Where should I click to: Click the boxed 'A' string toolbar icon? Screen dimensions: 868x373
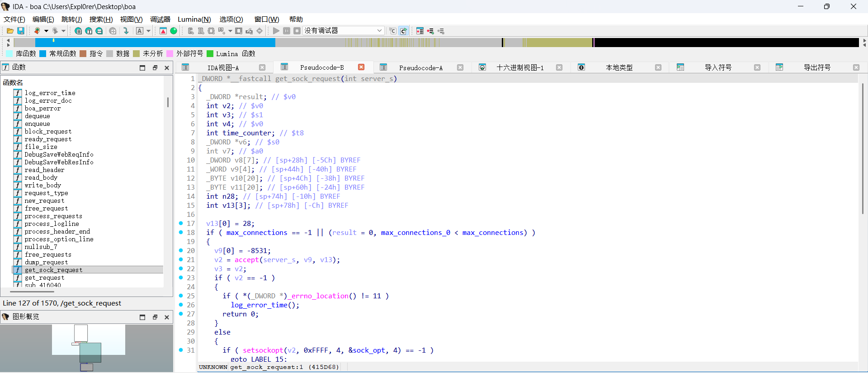[140, 31]
